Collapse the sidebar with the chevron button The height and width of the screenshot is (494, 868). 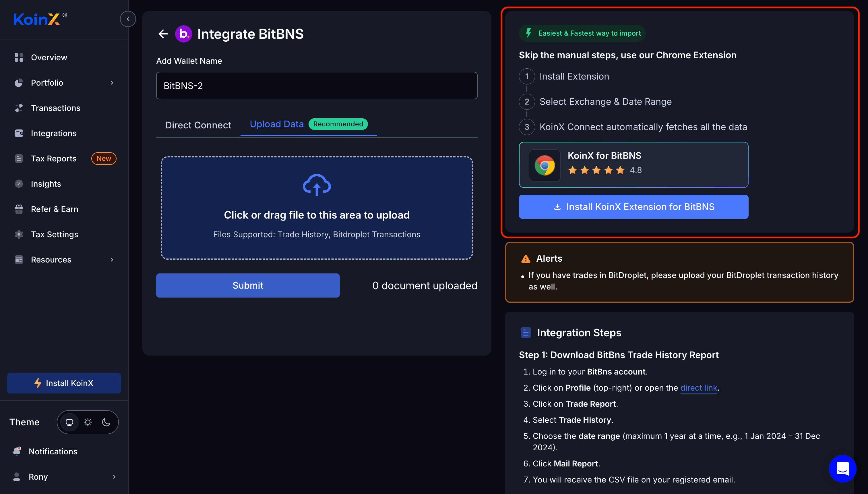click(x=128, y=19)
